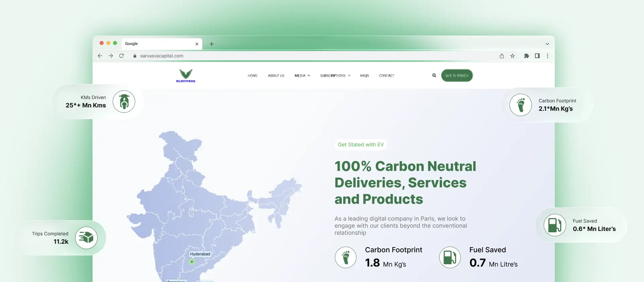Open a new tab with the plus button
Screen dimensions: 644x282
[212, 44]
